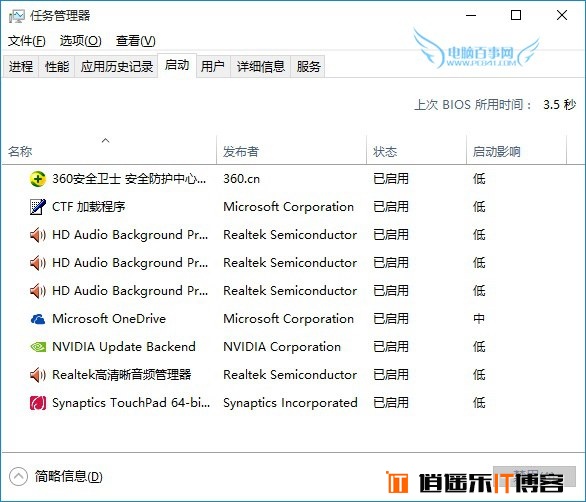The image size is (586, 502).
Task: Collapse to 简略信息 using the arrow
Action: 18,477
